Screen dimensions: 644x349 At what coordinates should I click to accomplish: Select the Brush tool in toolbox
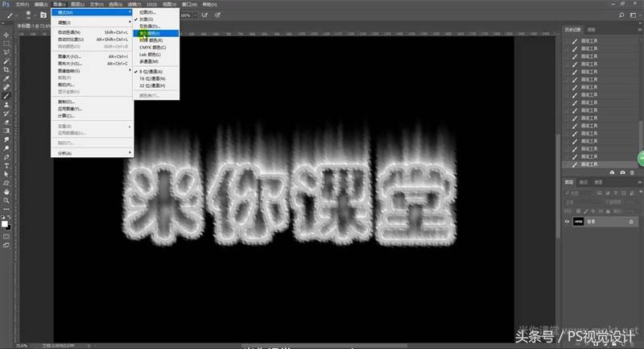pyautogui.click(x=6, y=96)
